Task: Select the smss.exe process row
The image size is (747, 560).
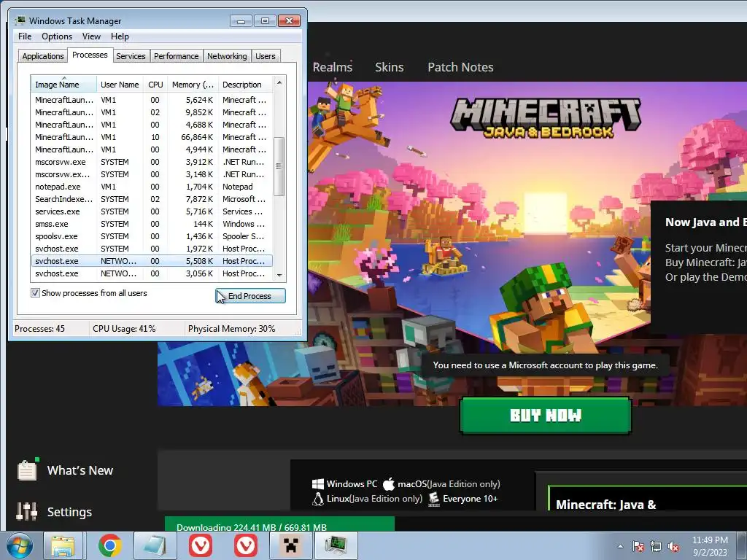Action: (152, 224)
